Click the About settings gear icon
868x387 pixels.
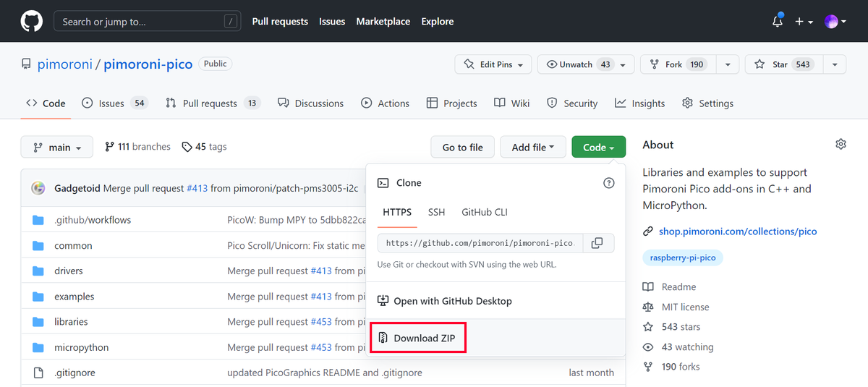coord(841,145)
